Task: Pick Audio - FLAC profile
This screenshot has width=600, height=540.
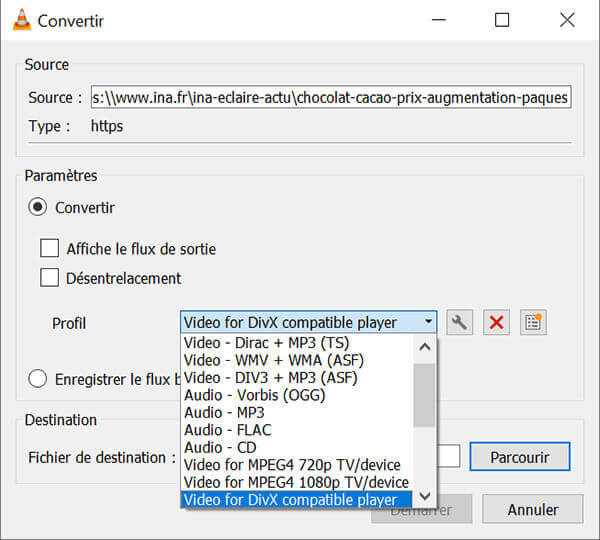Action: 297,430
